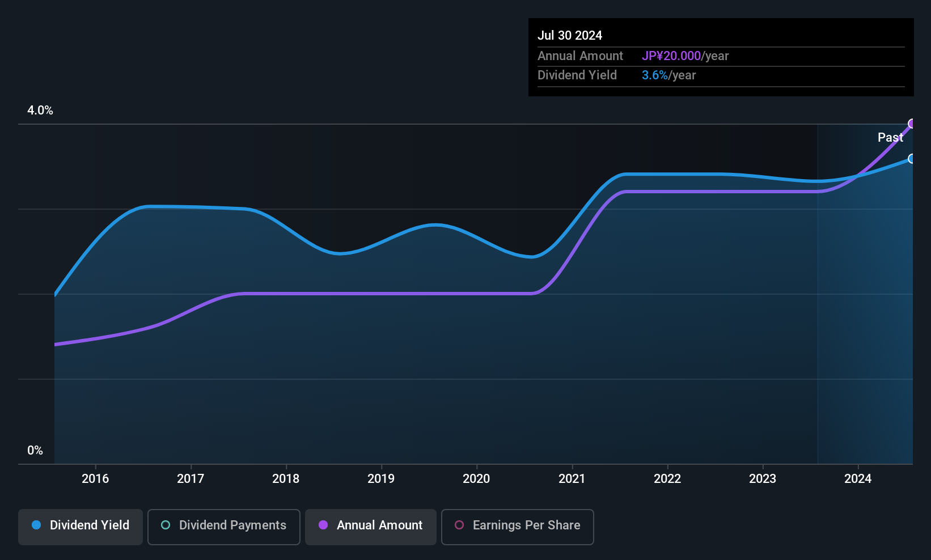
Task: Click the 2024 x-axis label
Action: [858, 478]
